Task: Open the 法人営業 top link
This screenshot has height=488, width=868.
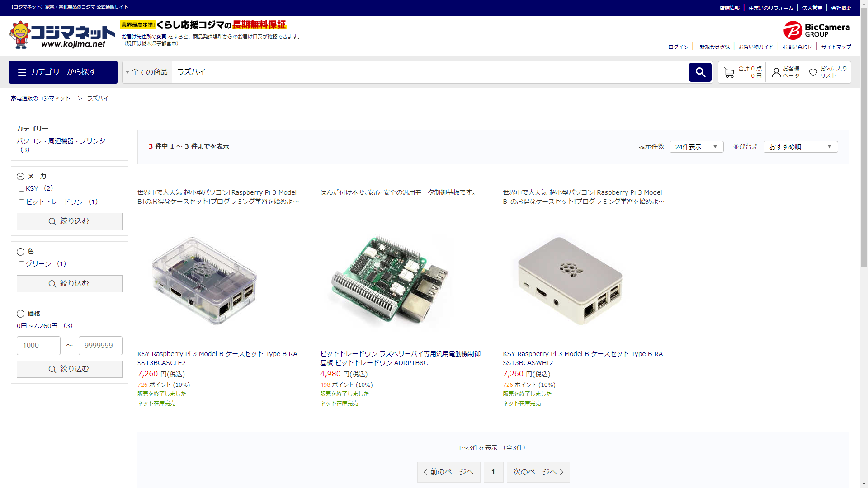Action: point(812,8)
